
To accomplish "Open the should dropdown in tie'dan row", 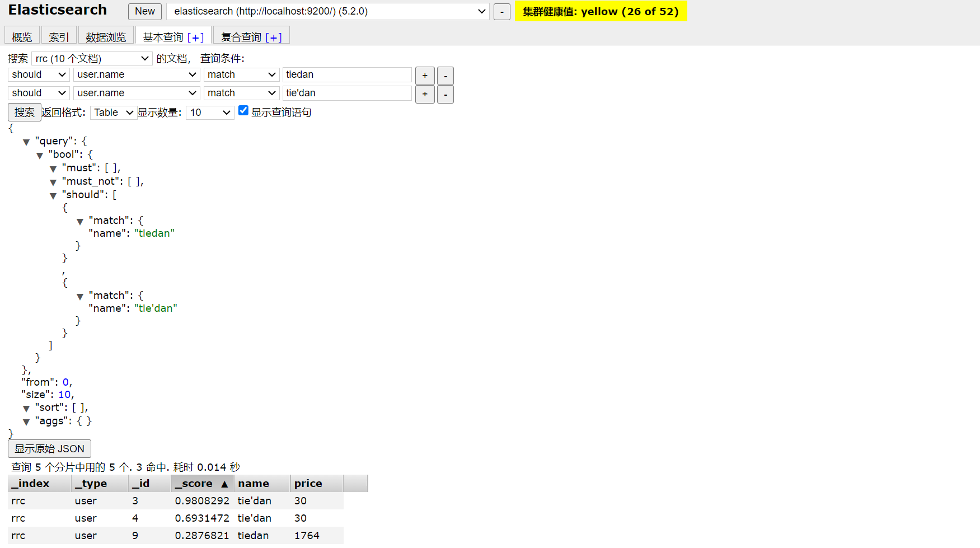I will pos(39,93).
